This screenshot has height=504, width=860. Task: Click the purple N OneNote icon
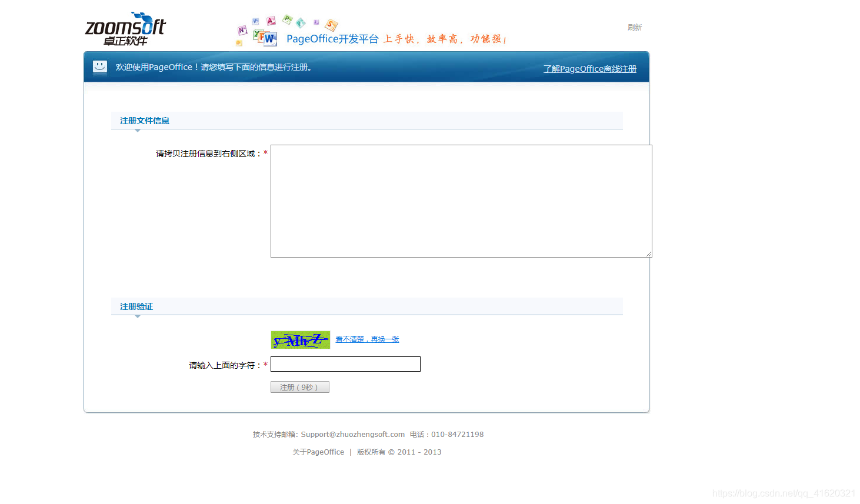point(242,30)
